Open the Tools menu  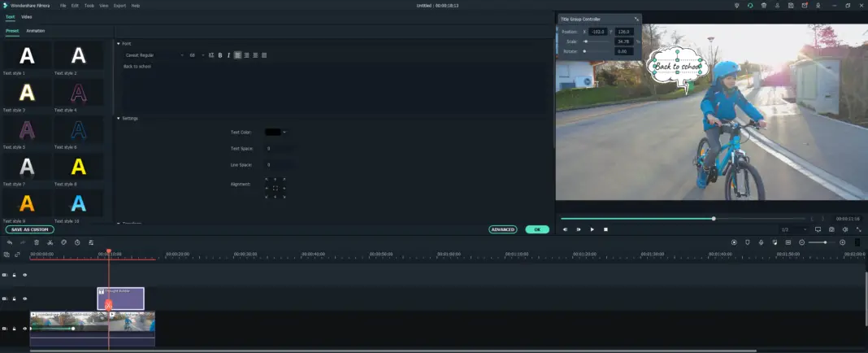click(89, 6)
